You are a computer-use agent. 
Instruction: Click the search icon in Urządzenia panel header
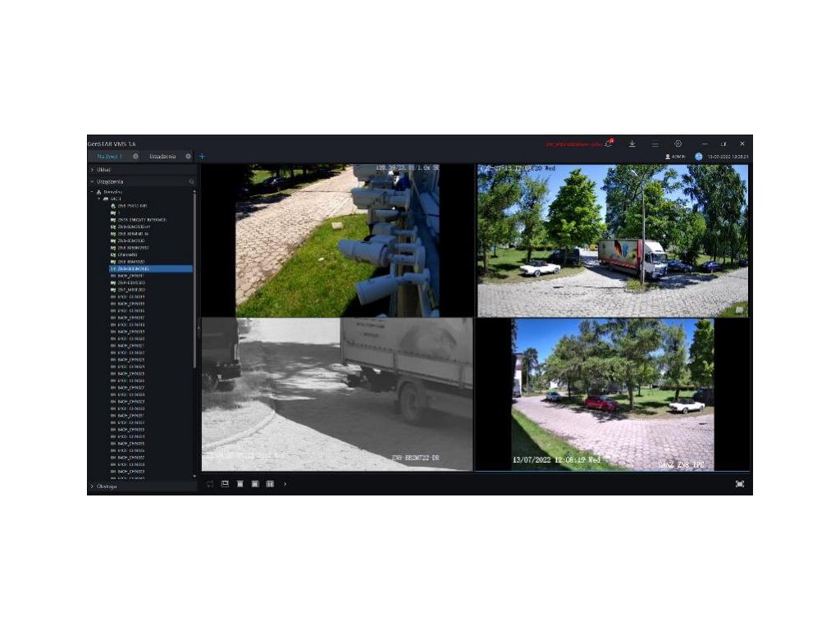click(191, 182)
